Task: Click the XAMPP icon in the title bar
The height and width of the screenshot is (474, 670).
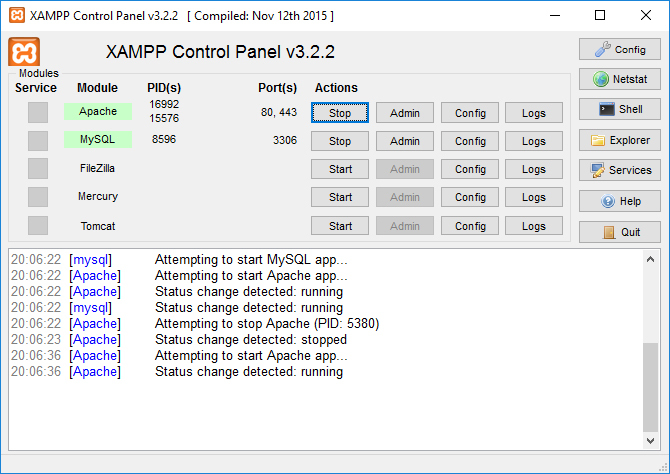Action: (x=17, y=15)
